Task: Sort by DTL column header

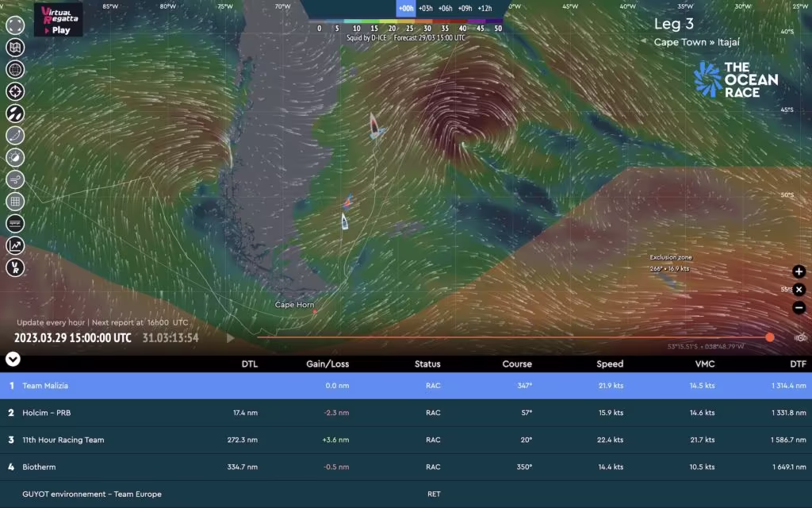Action: click(250, 364)
